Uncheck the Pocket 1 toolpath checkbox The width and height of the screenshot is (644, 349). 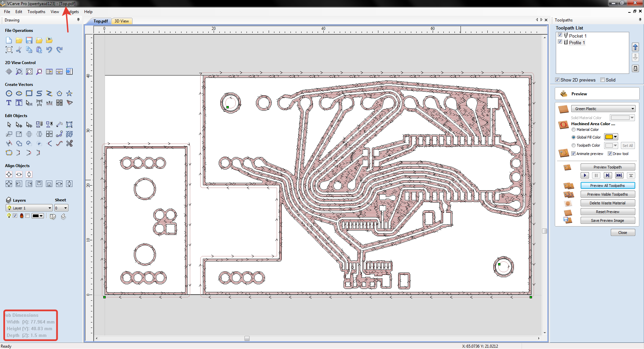(x=560, y=35)
